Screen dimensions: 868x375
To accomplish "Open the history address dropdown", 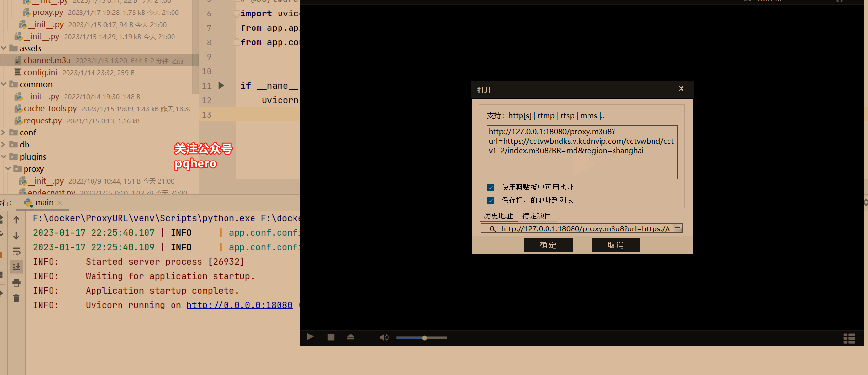I will tap(678, 228).
